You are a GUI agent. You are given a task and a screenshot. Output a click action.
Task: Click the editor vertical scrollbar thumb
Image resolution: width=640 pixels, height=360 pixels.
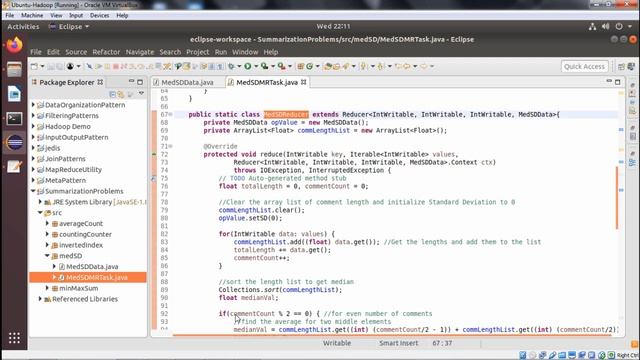coord(616,198)
